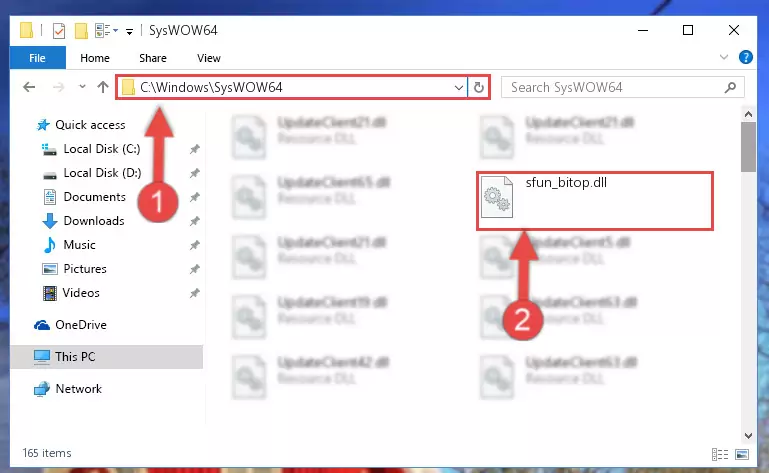Open the Help question mark icon
This screenshot has height=473, width=769.
745,57
